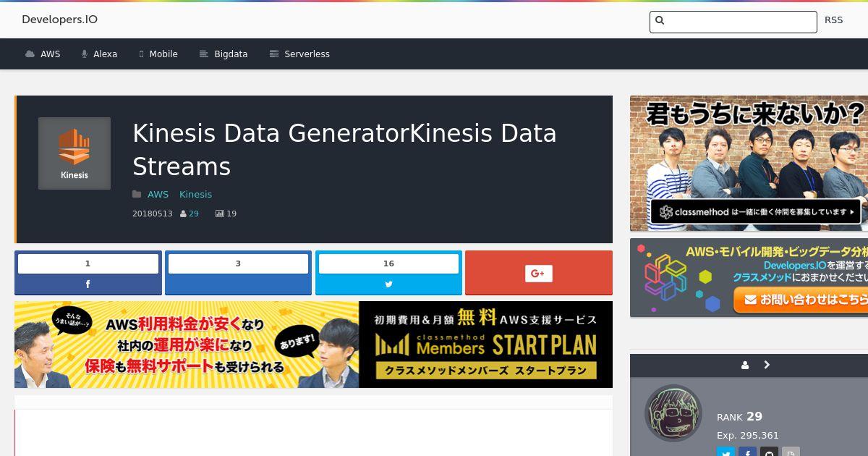Share article via Facebook button
The image size is (868, 456).
click(88, 284)
